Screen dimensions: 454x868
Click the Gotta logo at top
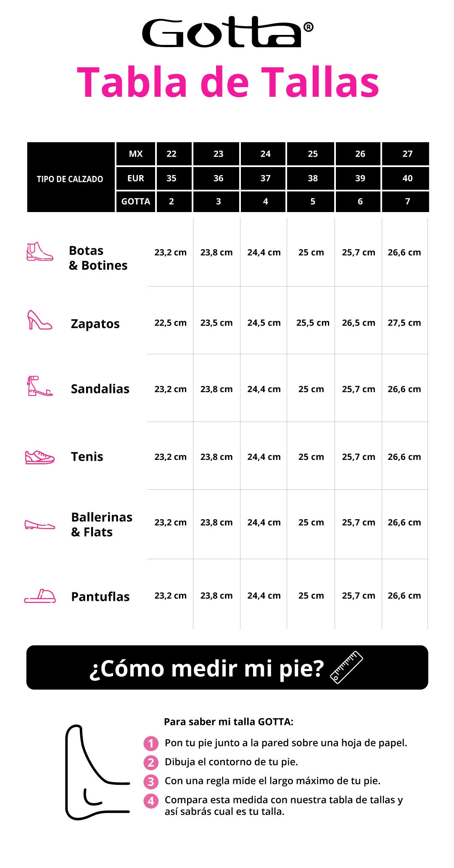point(227,32)
